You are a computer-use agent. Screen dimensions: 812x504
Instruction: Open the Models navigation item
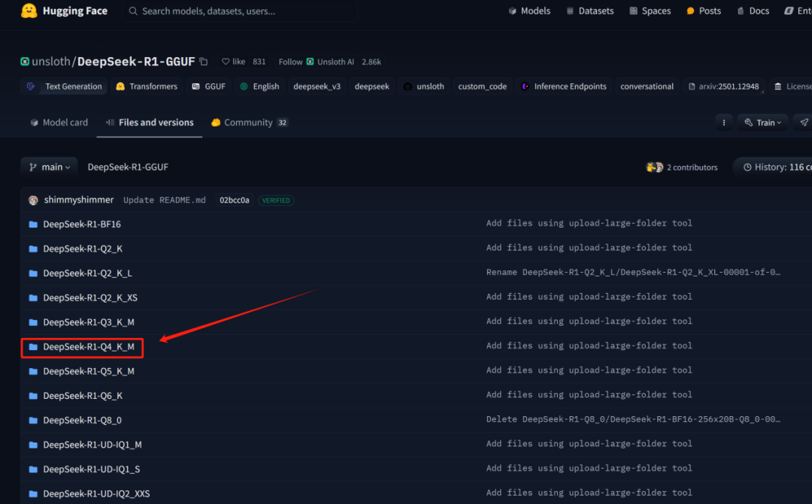coord(529,11)
